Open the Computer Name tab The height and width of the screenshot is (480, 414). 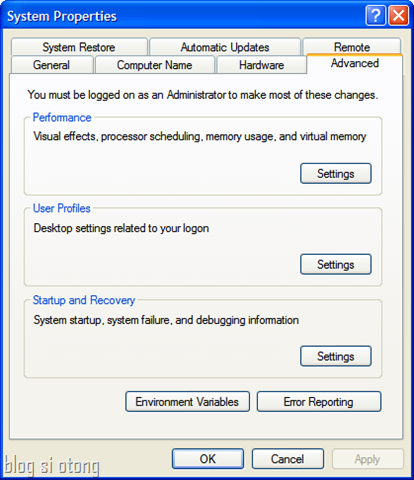pyautogui.click(x=154, y=65)
